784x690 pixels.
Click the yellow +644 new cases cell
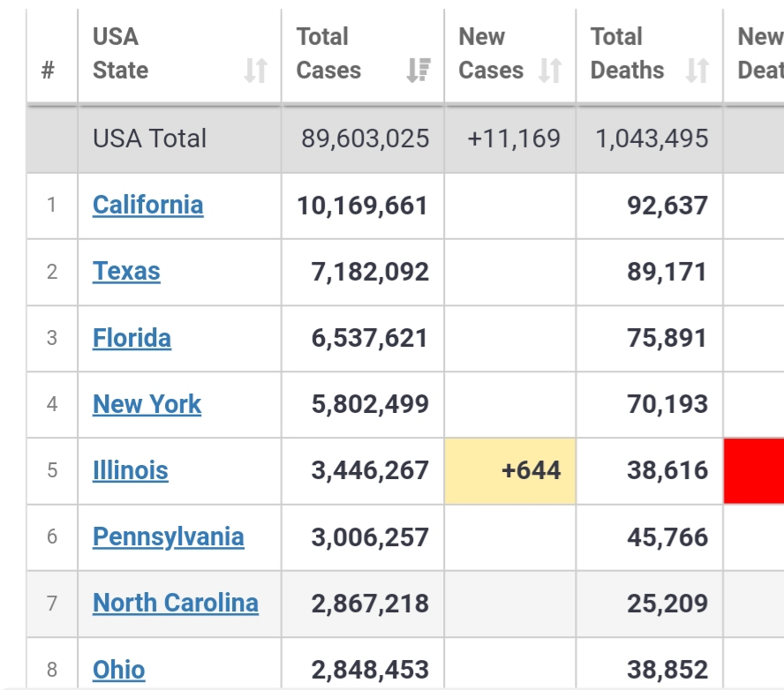point(510,470)
